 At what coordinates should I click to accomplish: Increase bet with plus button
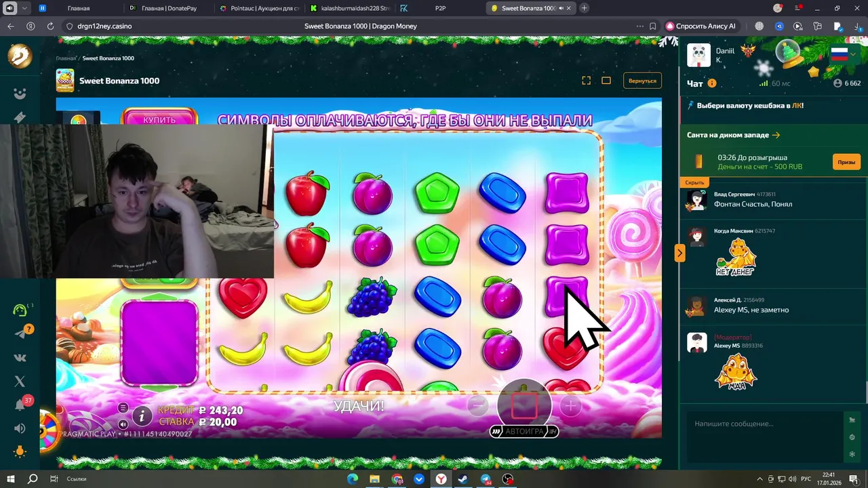coord(570,405)
